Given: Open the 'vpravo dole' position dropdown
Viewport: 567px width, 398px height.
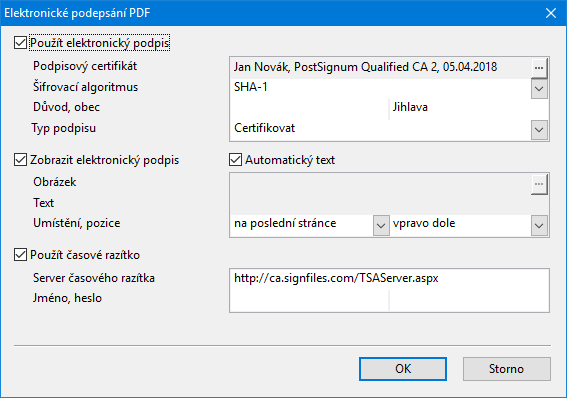Looking at the screenshot, I should (x=539, y=226).
